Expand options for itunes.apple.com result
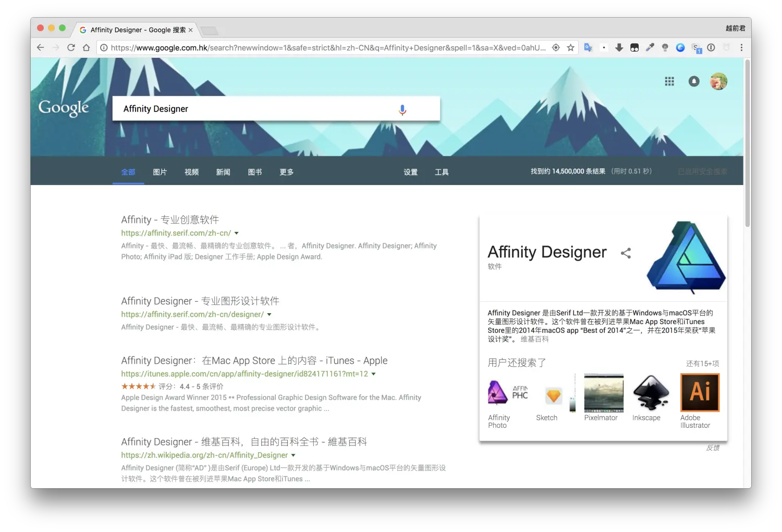 coord(373,374)
